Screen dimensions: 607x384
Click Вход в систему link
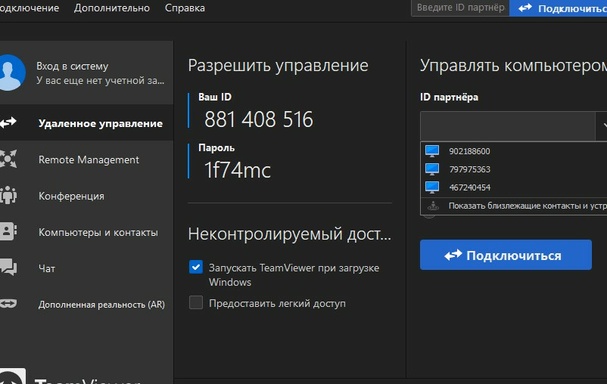(x=72, y=66)
